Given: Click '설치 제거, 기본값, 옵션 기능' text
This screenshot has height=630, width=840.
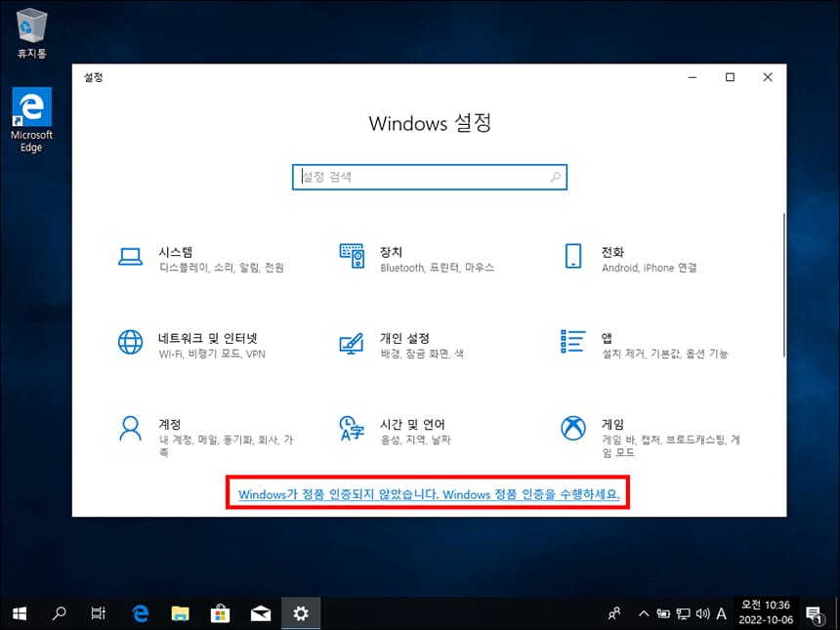Looking at the screenshot, I should (665, 354).
